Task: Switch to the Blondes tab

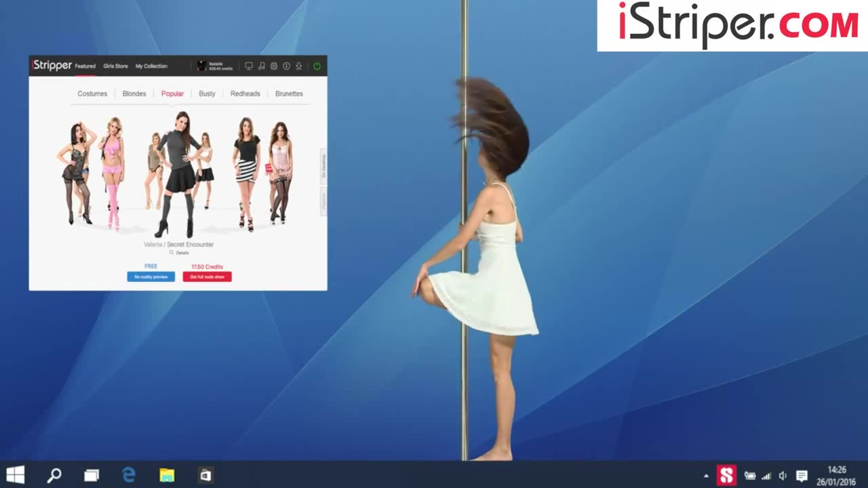Action: tap(134, 94)
